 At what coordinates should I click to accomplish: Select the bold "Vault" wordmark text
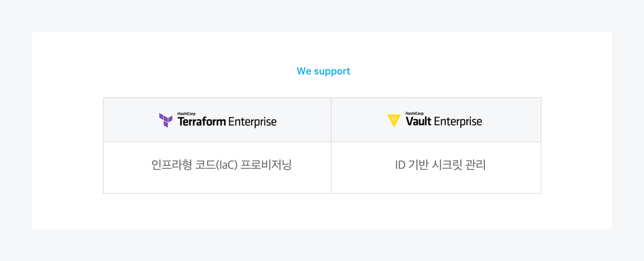[x=418, y=121]
